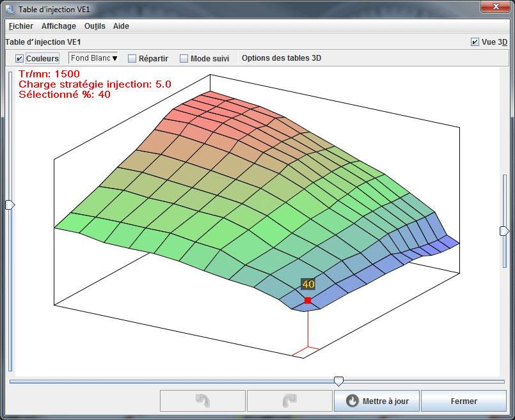Screen dimensions: 515x420
Task: Click the yellow 40 value label
Action: point(308,284)
